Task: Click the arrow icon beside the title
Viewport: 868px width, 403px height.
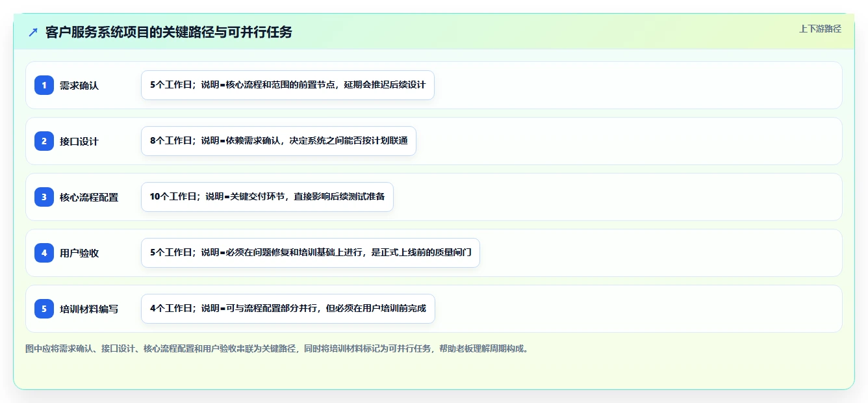Action: [33, 32]
